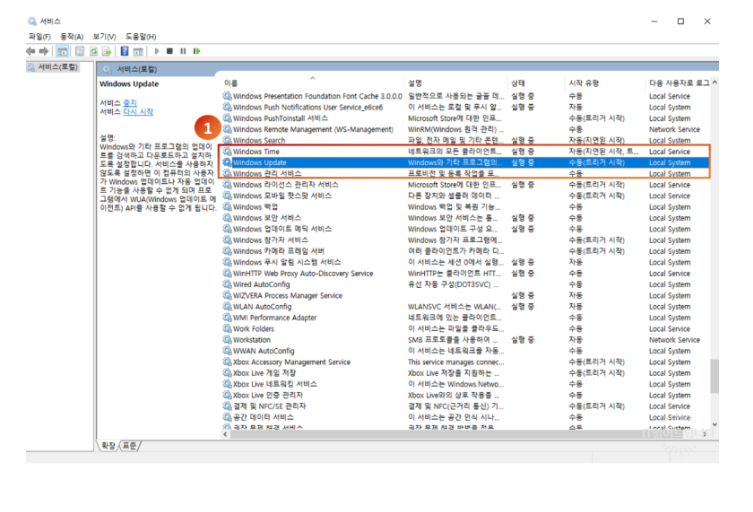This screenshot has height=512, width=753.
Task: Select Windows Remote Management (WS-Management) row
Action: coord(465,129)
